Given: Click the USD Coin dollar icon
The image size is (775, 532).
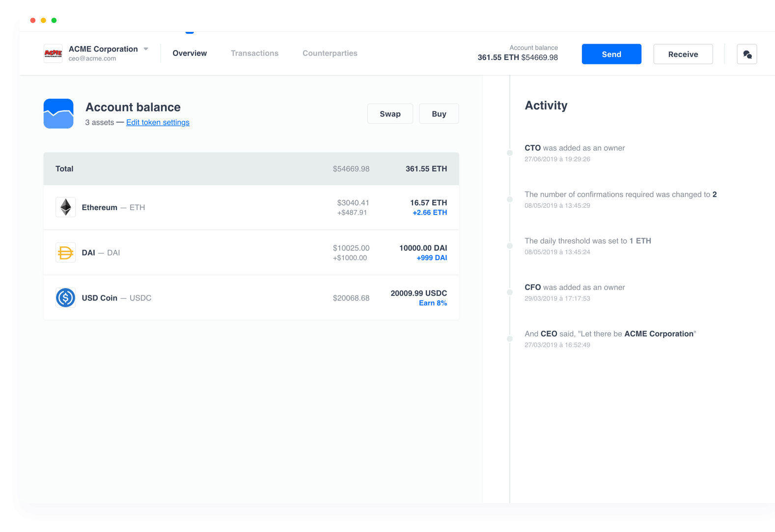Looking at the screenshot, I should 65,298.
